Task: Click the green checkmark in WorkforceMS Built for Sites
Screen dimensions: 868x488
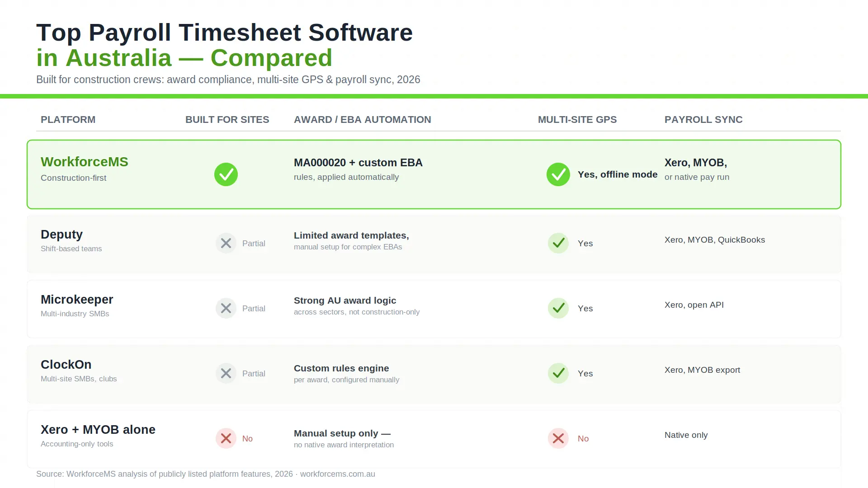Action: [226, 174]
